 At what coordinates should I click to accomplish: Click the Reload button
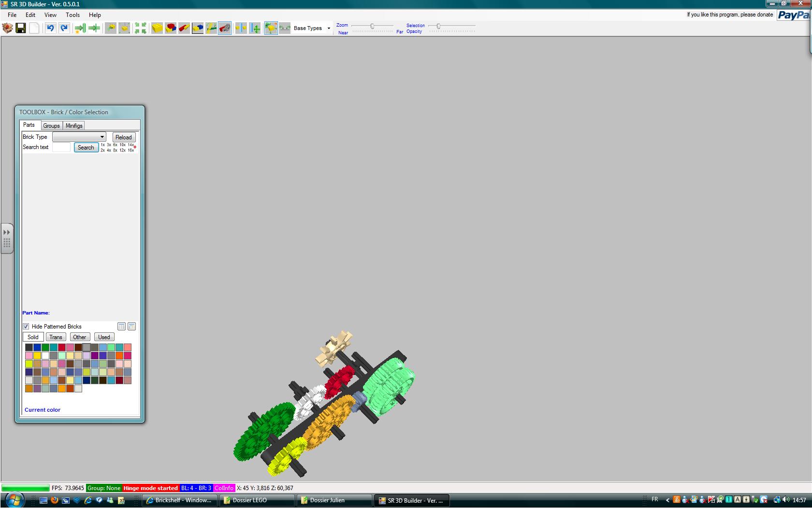pyautogui.click(x=124, y=137)
